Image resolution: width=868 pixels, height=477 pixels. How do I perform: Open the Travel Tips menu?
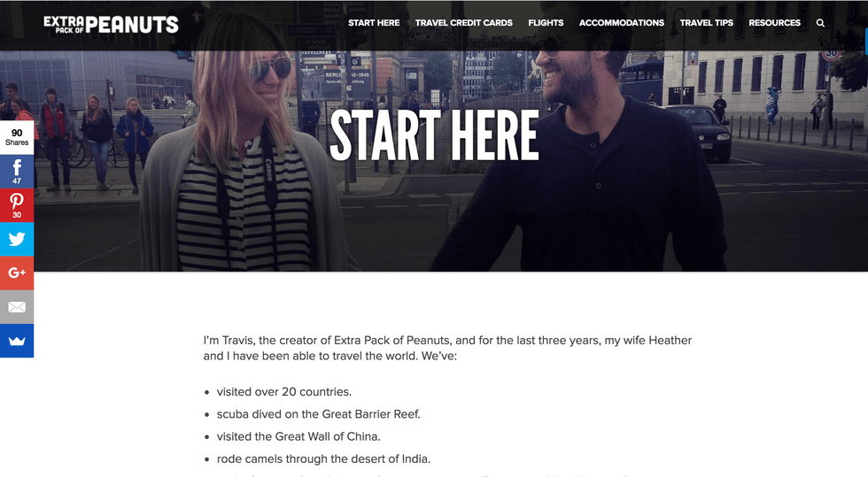coord(707,23)
